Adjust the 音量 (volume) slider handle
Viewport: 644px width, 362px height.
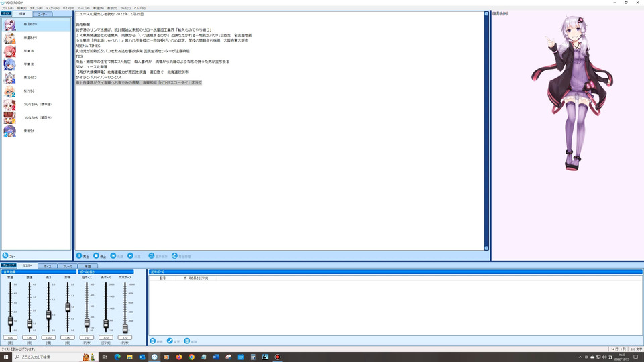[x=10, y=321]
